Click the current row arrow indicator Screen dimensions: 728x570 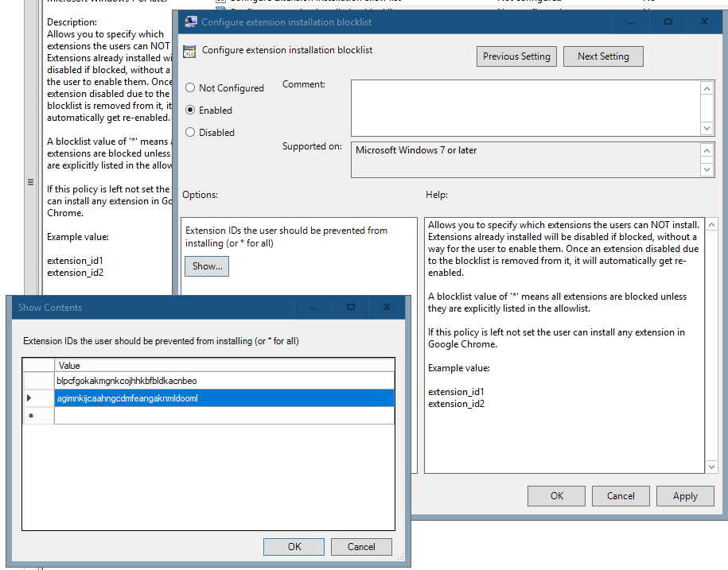click(29, 398)
